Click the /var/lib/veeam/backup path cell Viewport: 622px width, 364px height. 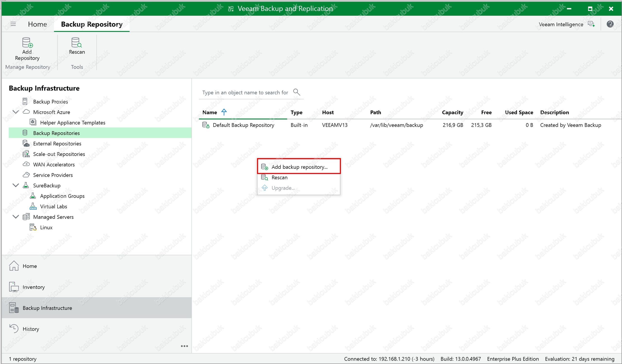click(x=396, y=125)
